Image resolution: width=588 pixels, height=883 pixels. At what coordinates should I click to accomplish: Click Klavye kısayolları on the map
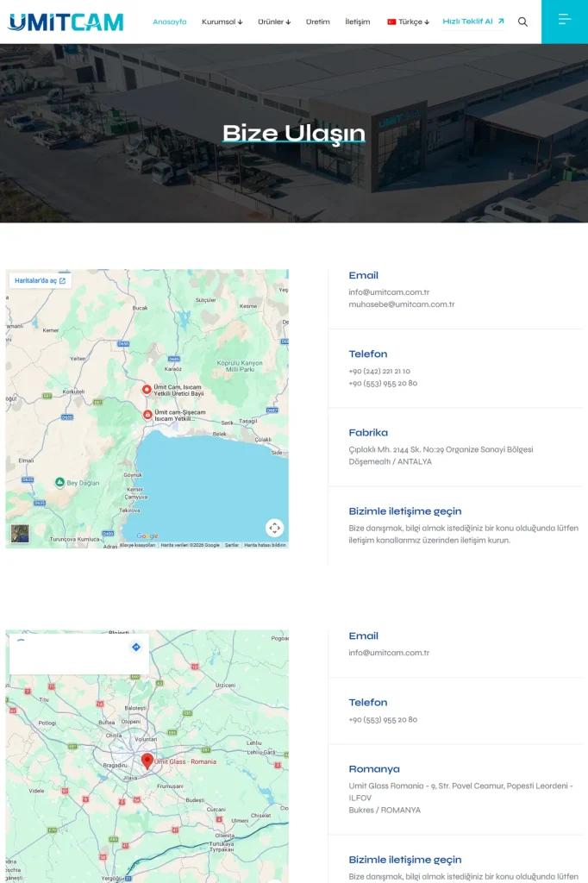click(x=138, y=545)
